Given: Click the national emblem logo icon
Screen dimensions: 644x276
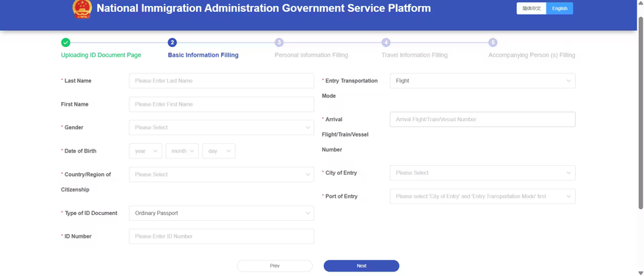Looking at the screenshot, I should coord(82,9).
